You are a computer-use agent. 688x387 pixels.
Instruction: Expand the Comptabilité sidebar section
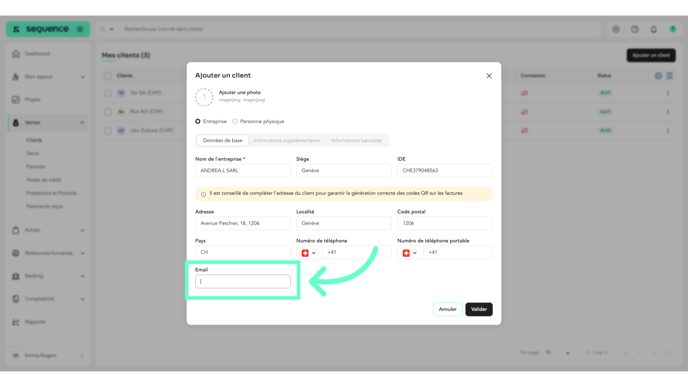tap(47, 299)
